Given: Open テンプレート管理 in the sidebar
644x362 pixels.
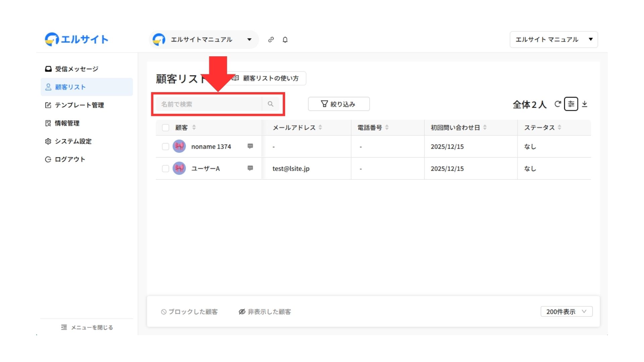Looking at the screenshot, I should (x=79, y=105).
